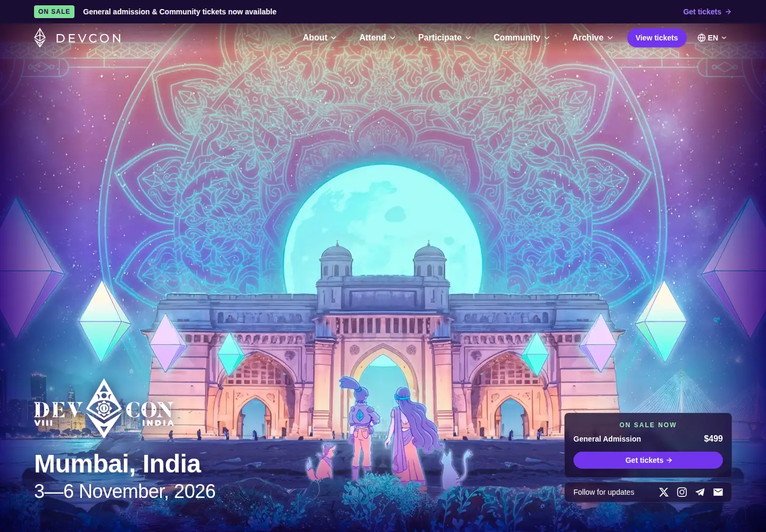Open the Participate navigation menu label
This screenshot has height=532, width=766.
click(x=440, y=38)
